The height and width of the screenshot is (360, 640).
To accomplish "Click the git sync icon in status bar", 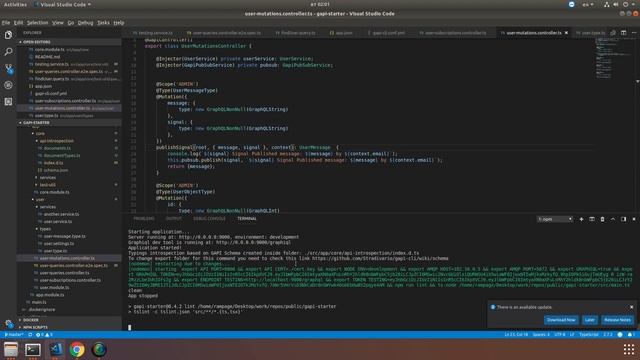I will tap(30, 335).
